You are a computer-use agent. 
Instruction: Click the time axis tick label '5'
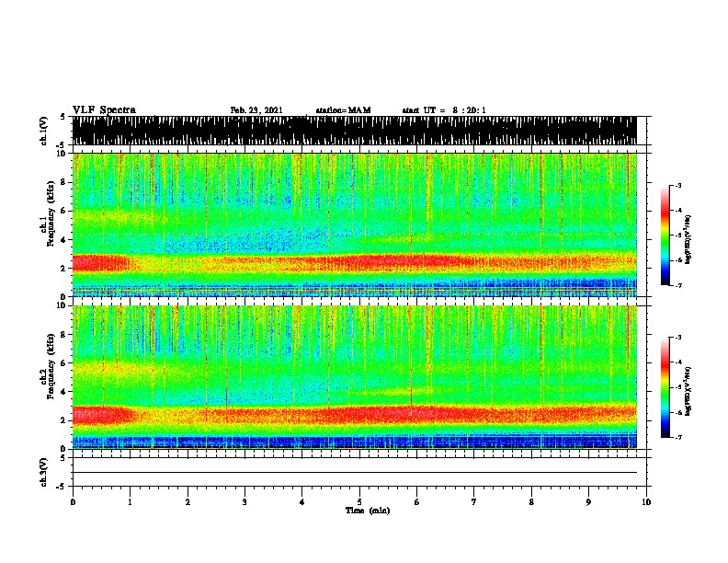coord(359,501)
